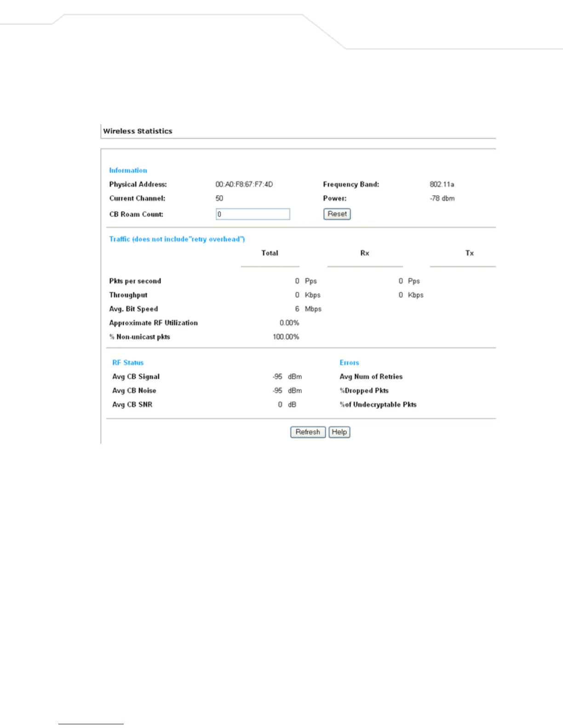Click the Rx column header
This screenshot has width=563, height=728.
365,253
